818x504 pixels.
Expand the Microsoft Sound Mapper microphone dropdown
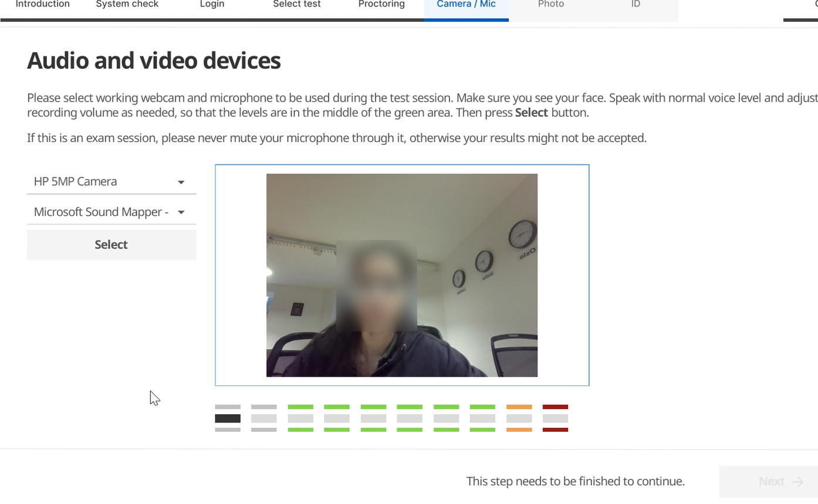point(111,212)
